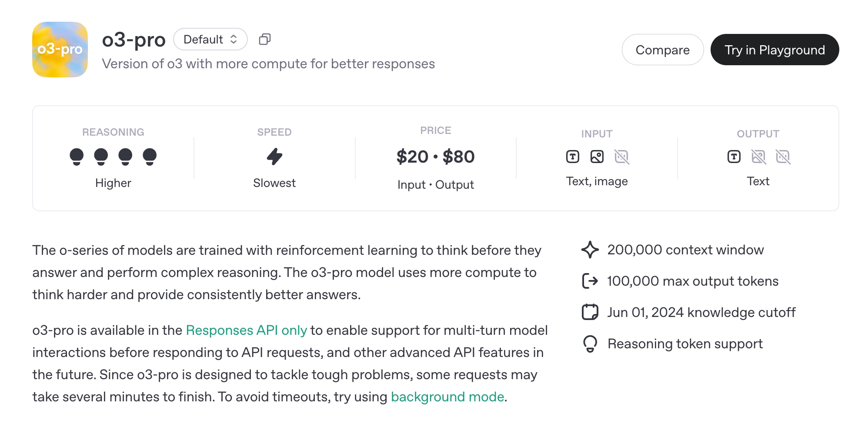Open the Default version dropdown
This screenshot has height=427, width=868.
210,40
